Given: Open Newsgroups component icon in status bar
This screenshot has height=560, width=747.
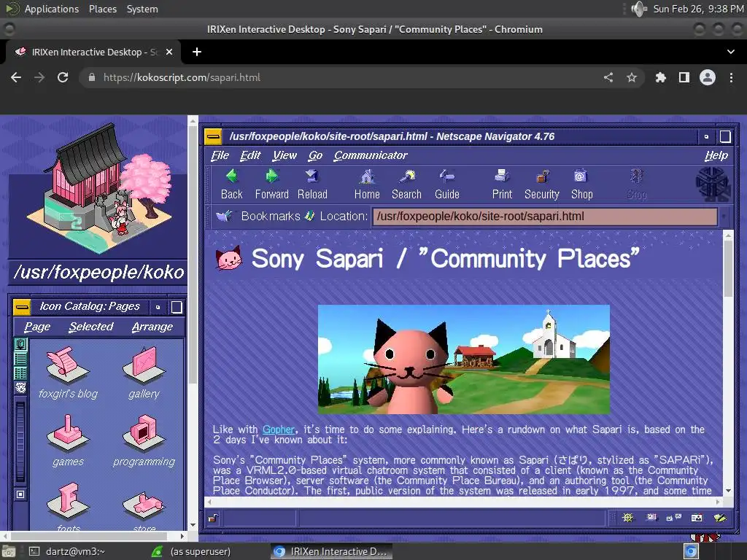Looking at the screenshot, I should (x=673, y=518).
